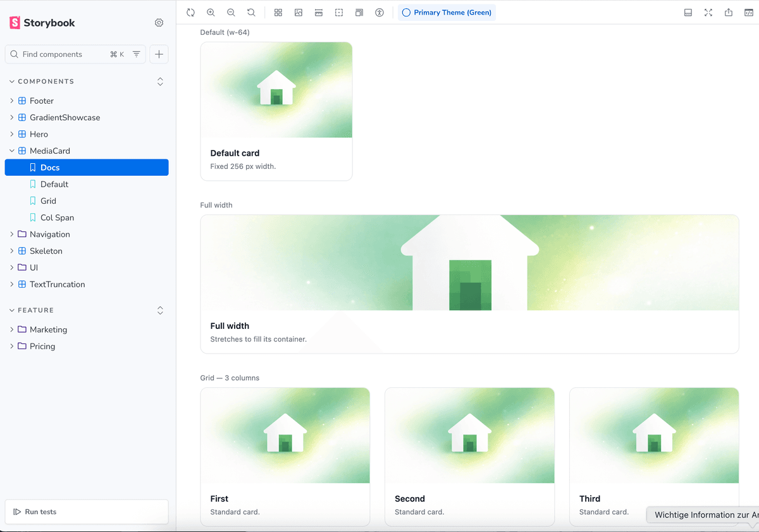
Task: Toggle the measure tool
Action: pos(319,13)
